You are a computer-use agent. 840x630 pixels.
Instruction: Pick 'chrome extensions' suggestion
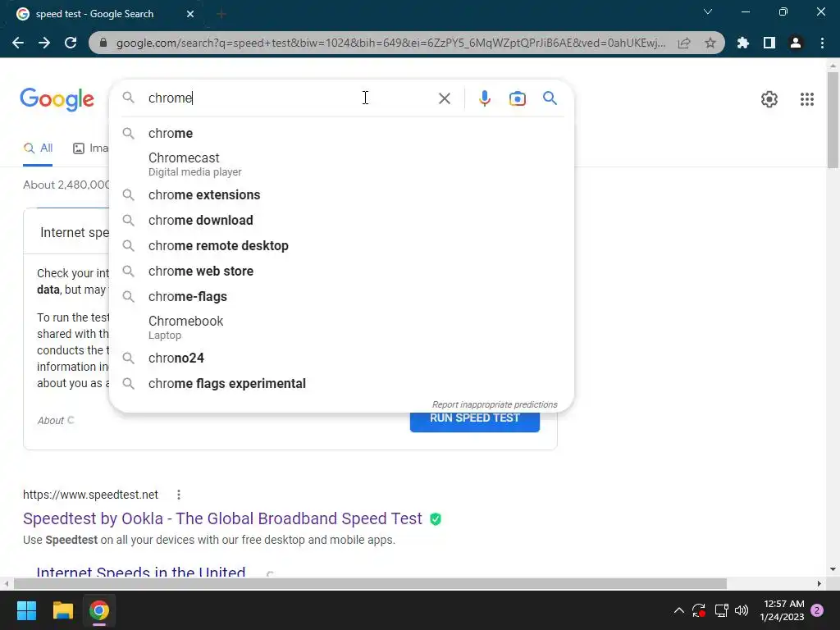341,195
